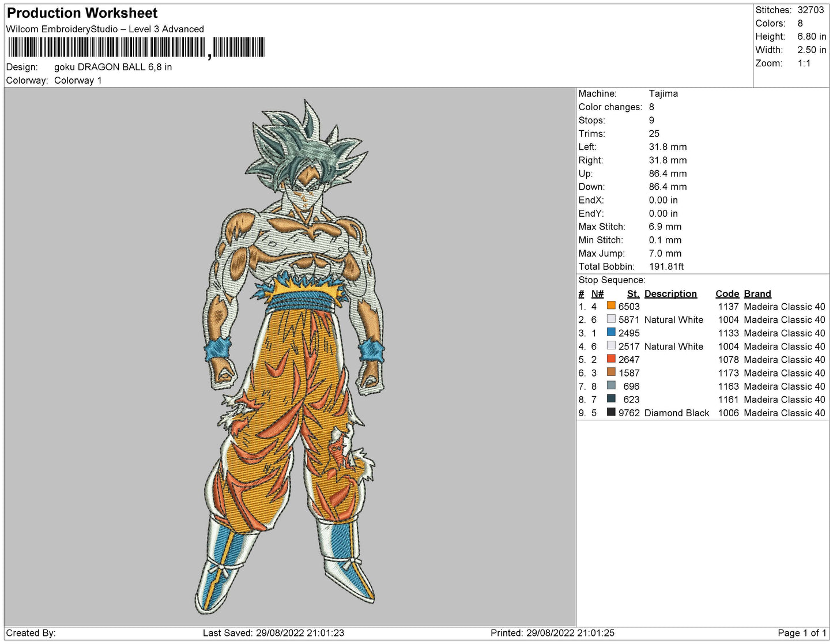Image resolution: width=833 pixels, height=644 pixels.
Task: Click the 'Code' column header
Action: tap(727, 293)
